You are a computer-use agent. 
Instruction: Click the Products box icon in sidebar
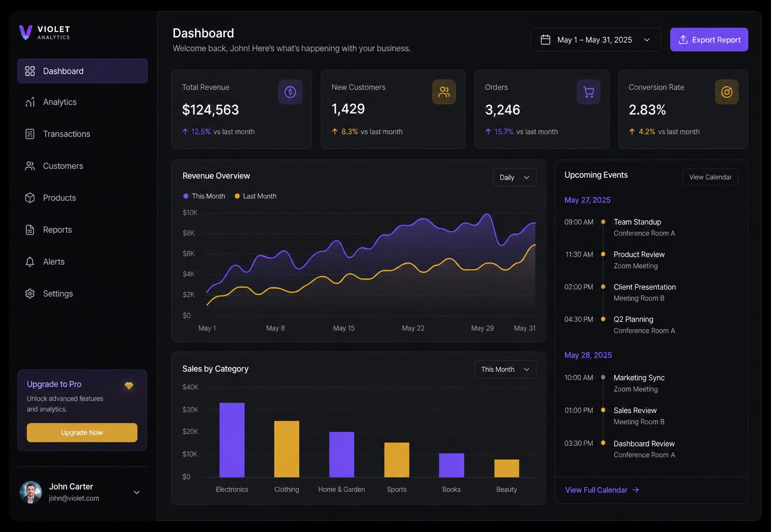pyautogui.click(x=30, y=198)
